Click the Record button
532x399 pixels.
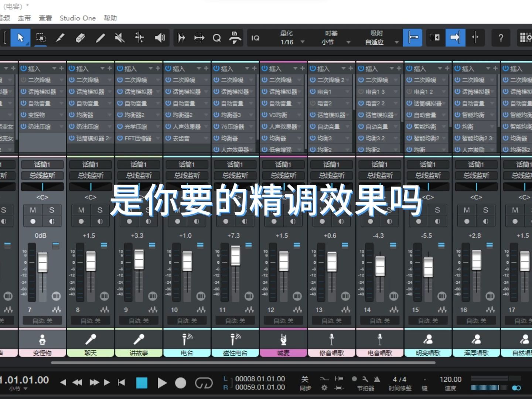(x=181, y=383)
